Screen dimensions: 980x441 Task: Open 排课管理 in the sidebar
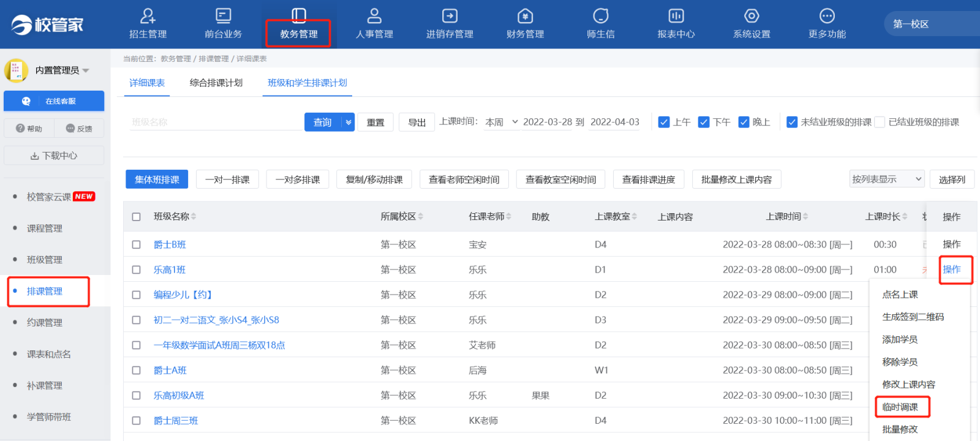45,291
